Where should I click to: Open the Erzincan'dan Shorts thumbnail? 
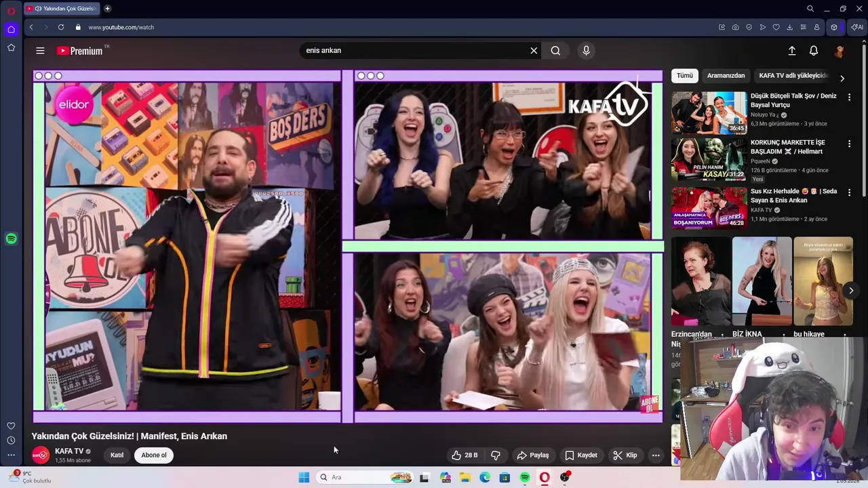click(x=701, y=281)
